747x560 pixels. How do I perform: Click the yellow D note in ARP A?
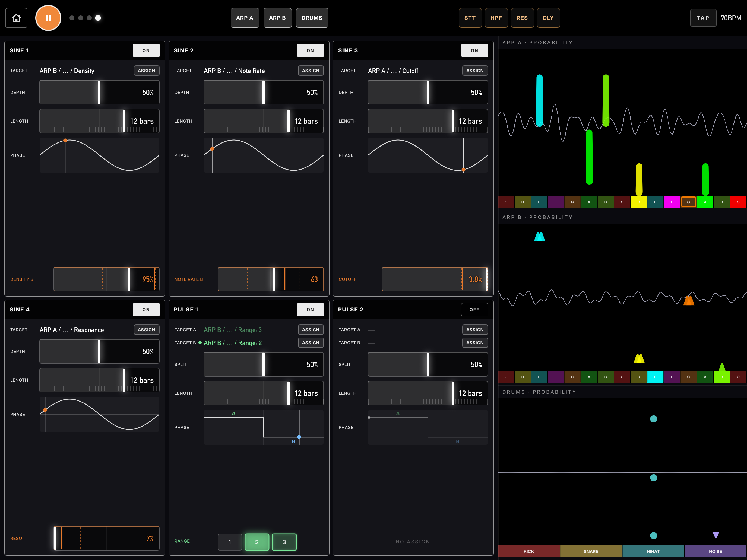pyautogui.click(x=639, y=202)
